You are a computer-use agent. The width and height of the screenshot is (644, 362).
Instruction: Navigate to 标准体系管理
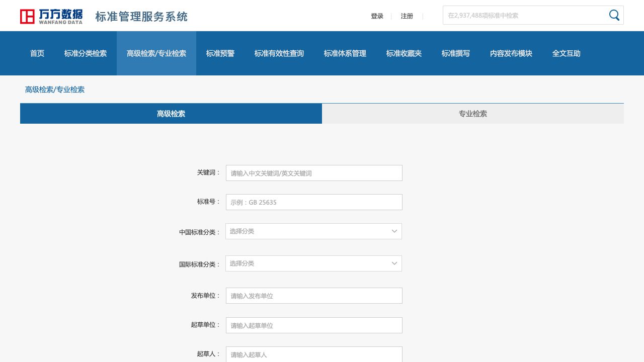click(345, 53)
